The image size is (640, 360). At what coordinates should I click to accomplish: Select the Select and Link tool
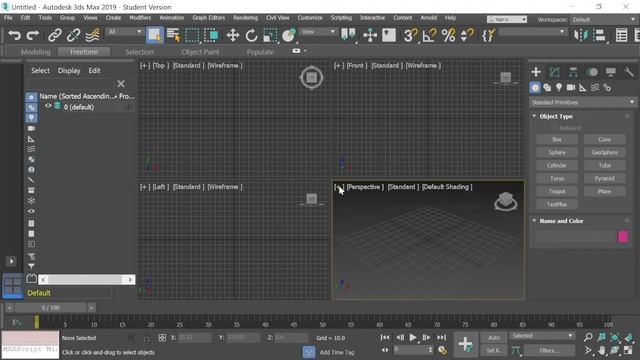point(55,36)
